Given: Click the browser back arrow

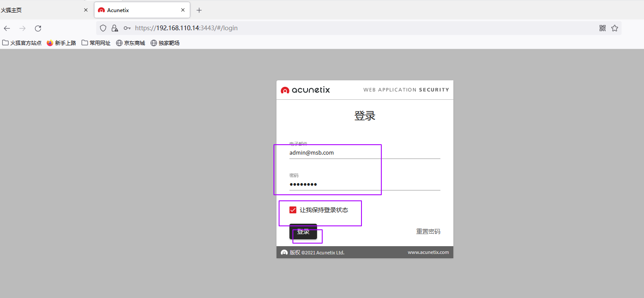Looking at the screenshot, I should point(7,28).
